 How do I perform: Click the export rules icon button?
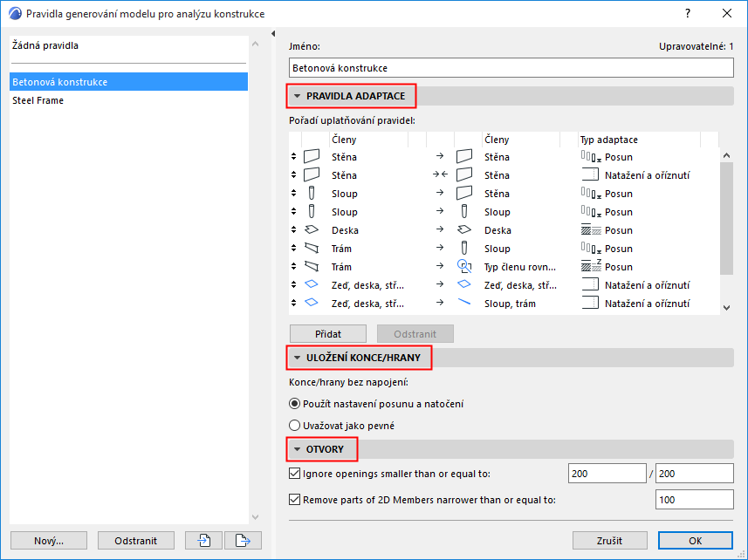(244, 541)
